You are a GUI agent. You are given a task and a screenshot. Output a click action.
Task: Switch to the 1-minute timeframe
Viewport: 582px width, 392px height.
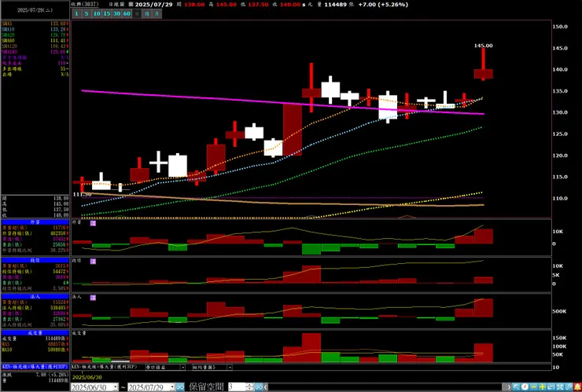click(x=76, y=13)
